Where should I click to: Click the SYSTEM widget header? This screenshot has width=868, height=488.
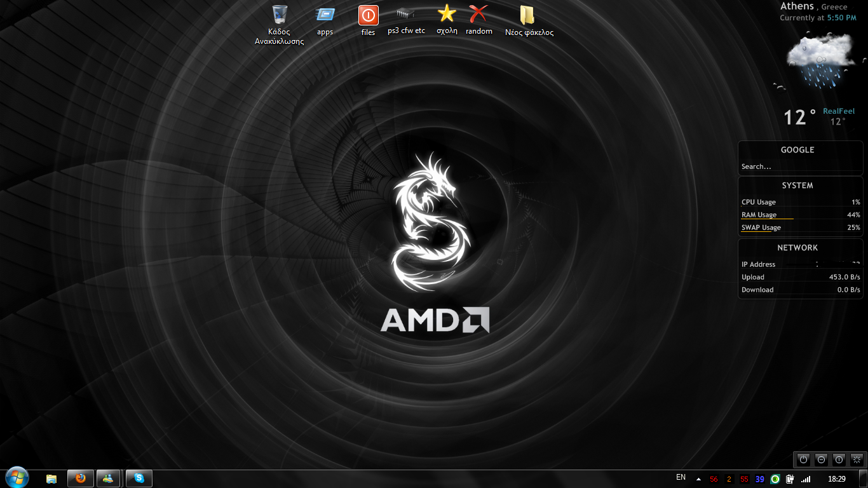797,186
